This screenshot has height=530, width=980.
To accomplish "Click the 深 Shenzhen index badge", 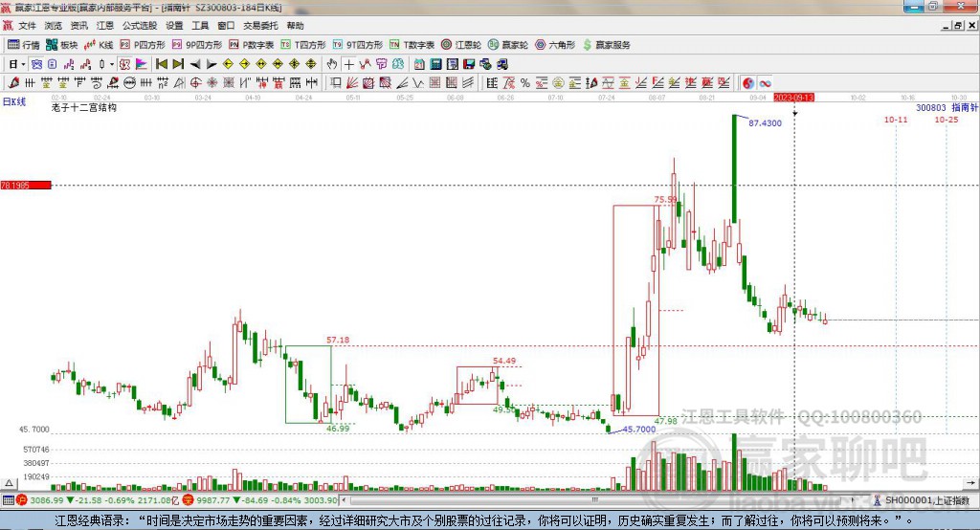I will 189,500.
